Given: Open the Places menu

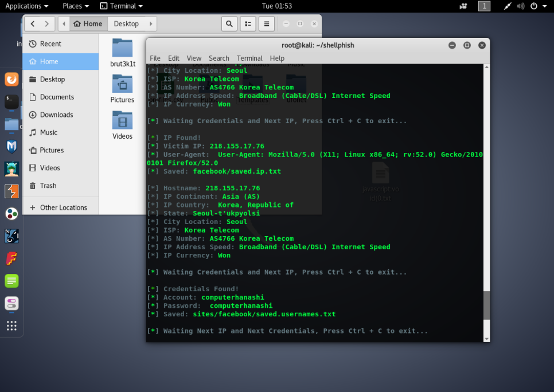Looking at the screenshot, I should point(76,6).
